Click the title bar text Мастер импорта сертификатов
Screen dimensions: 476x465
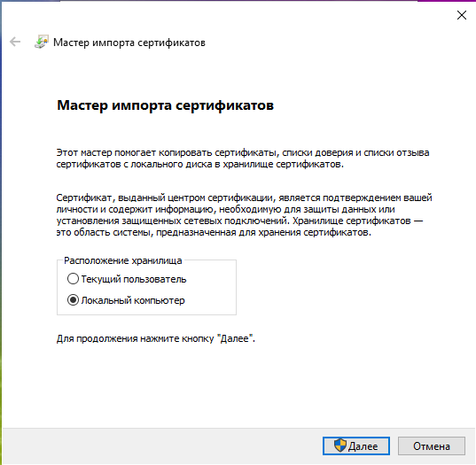click(129, 43)
